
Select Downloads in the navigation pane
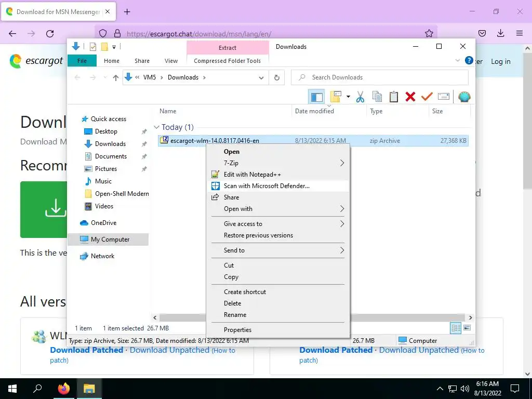110,144
